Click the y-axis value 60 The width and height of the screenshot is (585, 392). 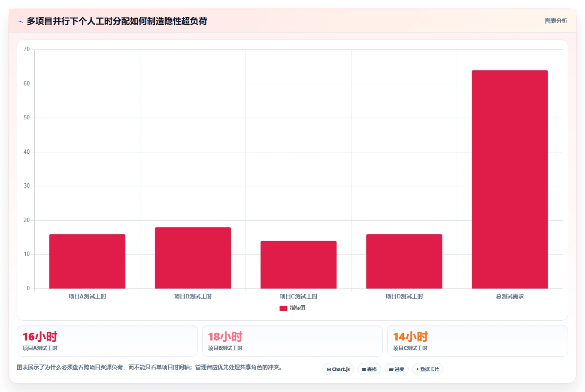pyautogui.click(x=27, y=83)
